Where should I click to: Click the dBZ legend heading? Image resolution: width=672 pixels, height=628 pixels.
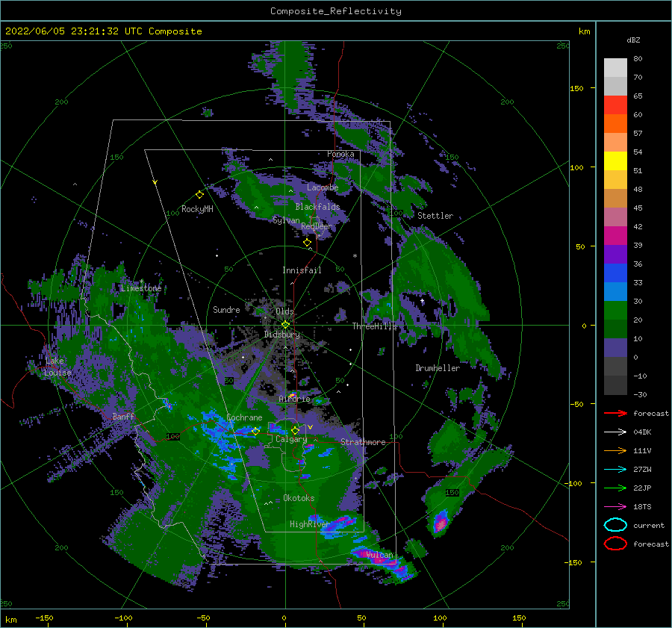[633, 40]
